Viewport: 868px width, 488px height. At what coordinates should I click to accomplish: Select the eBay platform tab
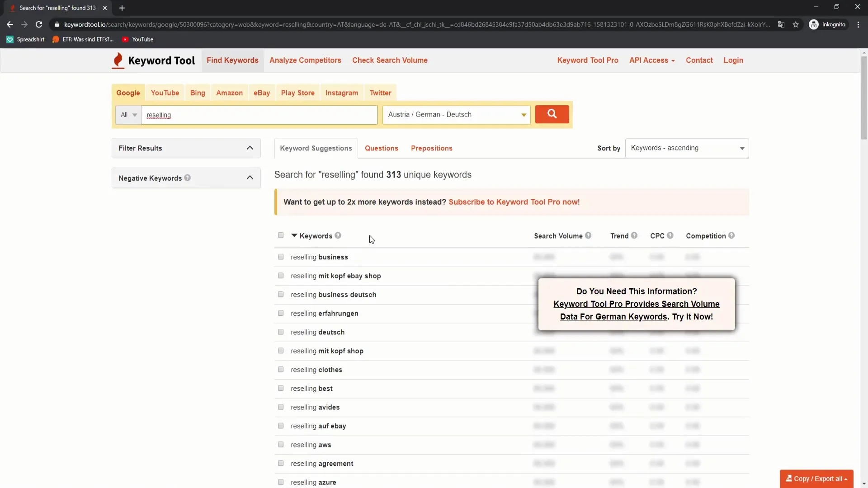click(x=262, y=93)
